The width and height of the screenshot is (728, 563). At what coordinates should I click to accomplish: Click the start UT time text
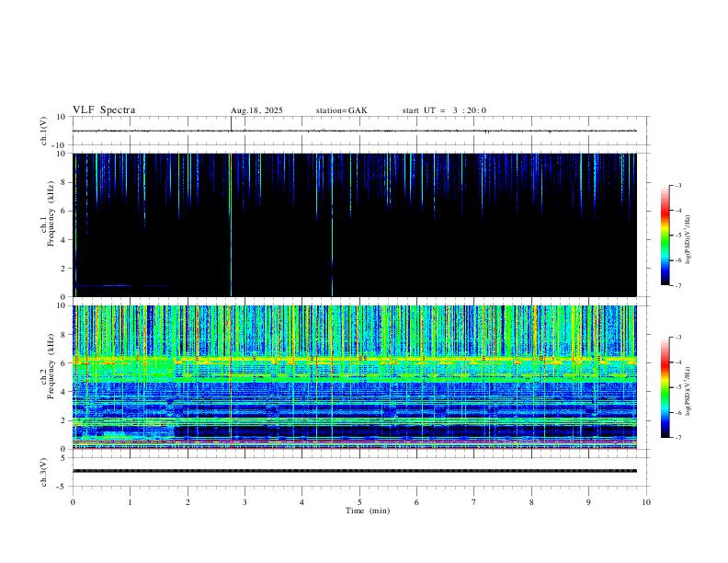(x=444, y=110)
